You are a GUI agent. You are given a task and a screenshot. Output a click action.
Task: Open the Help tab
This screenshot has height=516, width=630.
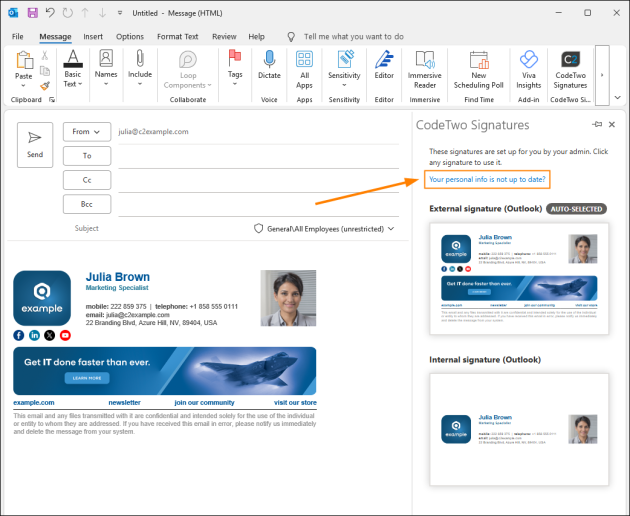[256, 37]
